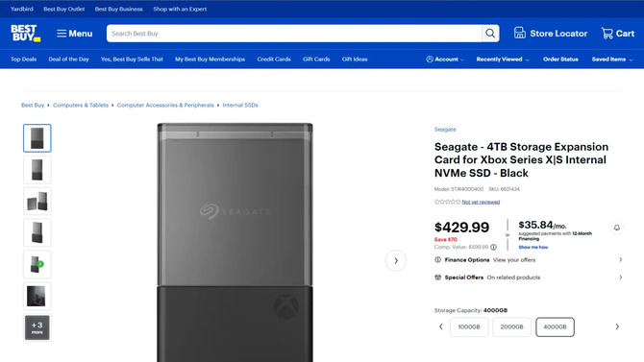Expand Finance Options row chevron

coord(621,260)
